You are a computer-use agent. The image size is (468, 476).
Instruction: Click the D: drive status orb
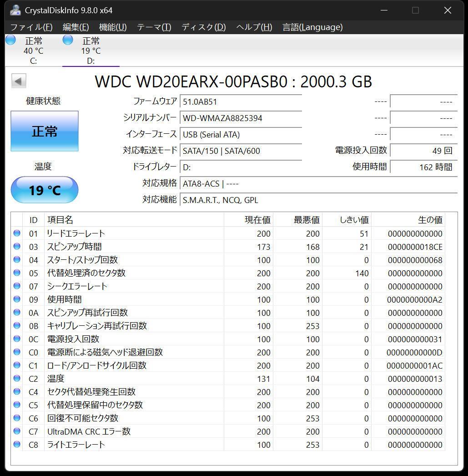68,40
